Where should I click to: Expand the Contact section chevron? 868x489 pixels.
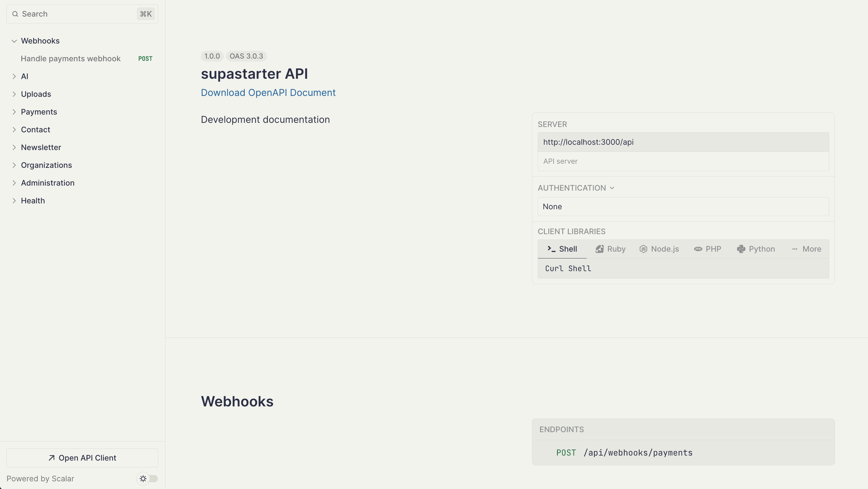pyautogui.click(x=14, y=130)
